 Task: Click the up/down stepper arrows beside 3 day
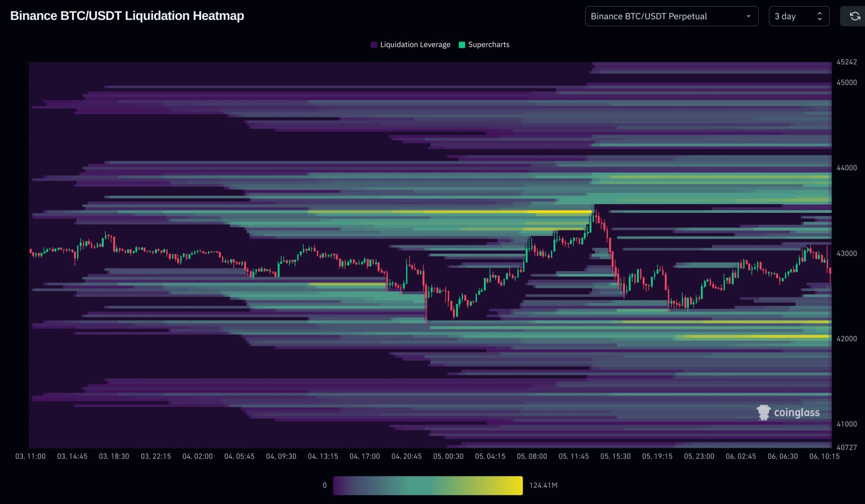[x=819, y=16]
